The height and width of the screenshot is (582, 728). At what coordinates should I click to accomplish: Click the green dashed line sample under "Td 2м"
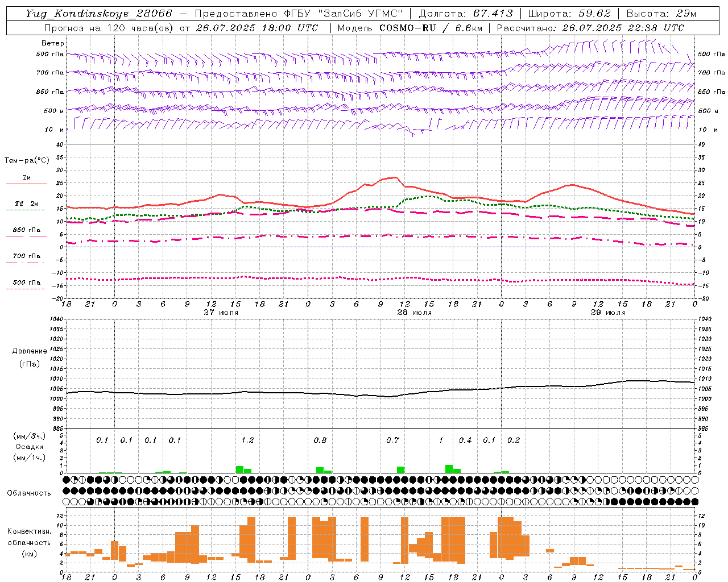coord(25,210)
